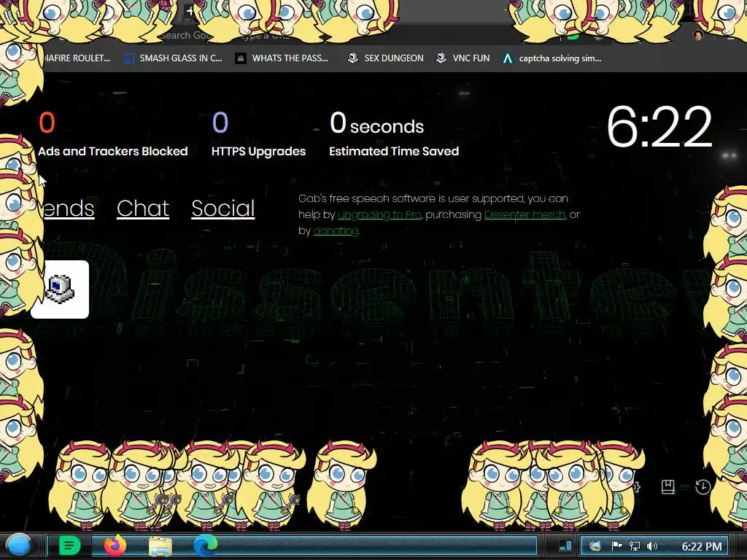Click the Estimated Time Saved label
This screenshot has height=560, width=747.
tap(394, 151)
